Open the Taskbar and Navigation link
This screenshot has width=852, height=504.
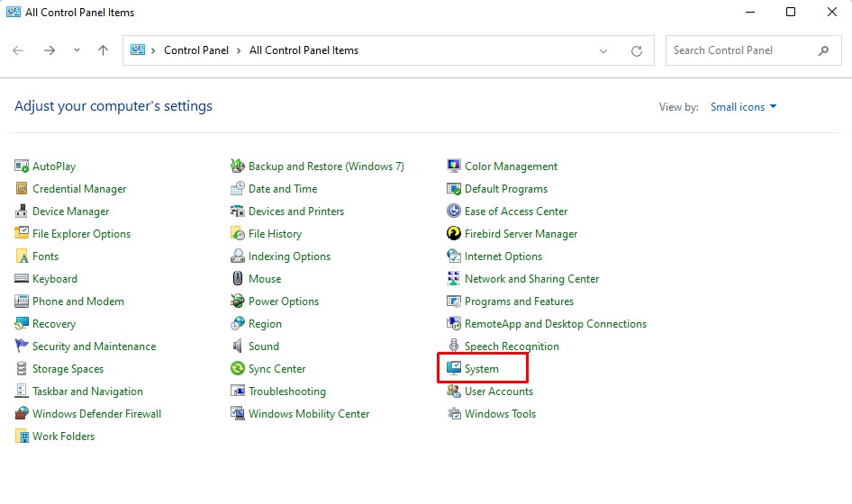pos(87,391)
